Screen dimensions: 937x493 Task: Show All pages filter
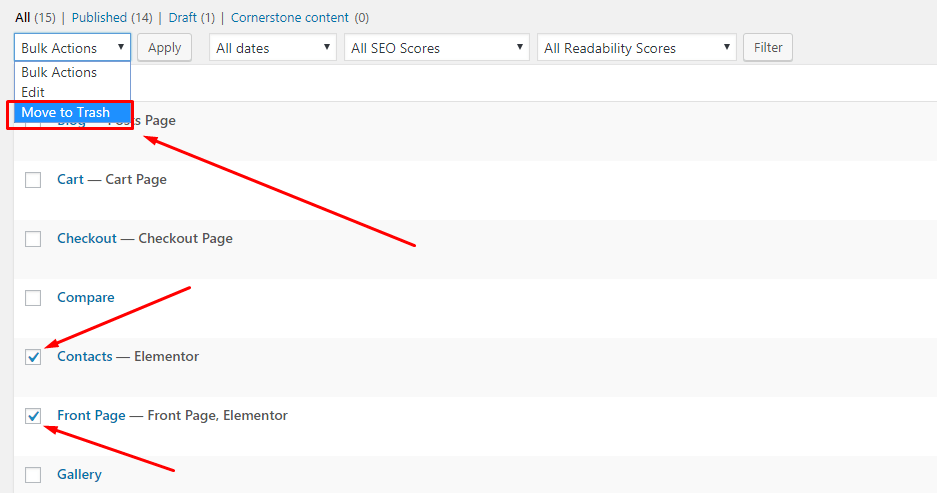pos(23,17)
